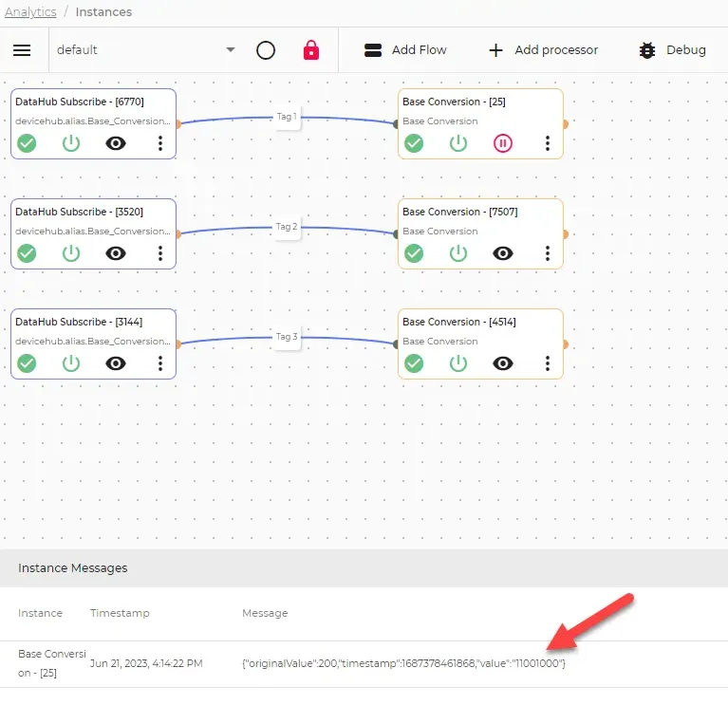This screenshot has height=705, width=728.
Task: Click the eye icon of DataHub Subscribe [6770]
Action: [x=116, y=143]
